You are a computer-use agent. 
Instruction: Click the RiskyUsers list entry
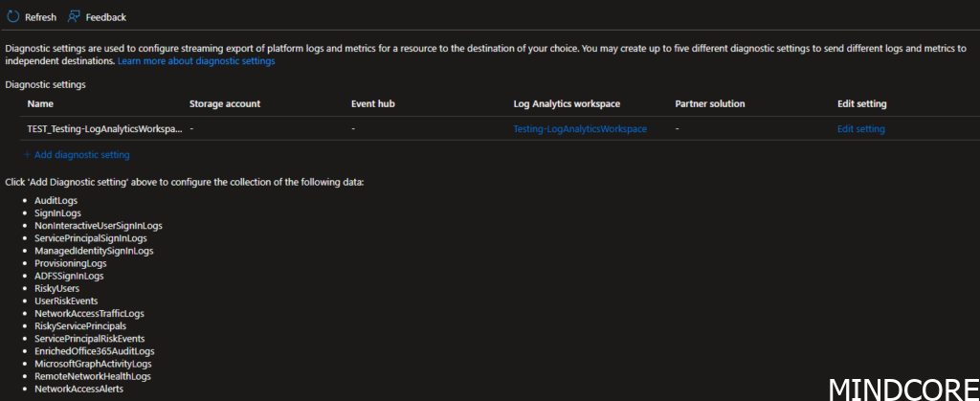coord(56,288)
